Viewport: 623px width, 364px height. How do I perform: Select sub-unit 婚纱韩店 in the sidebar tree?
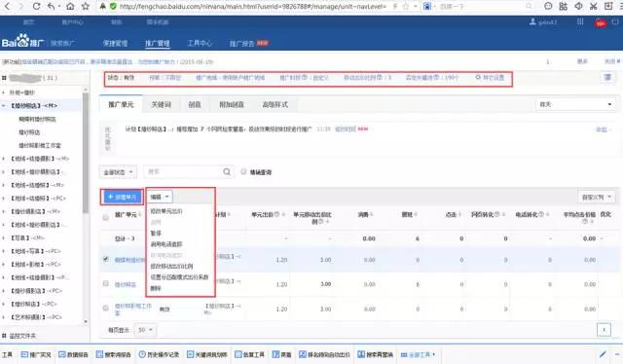(29, 132)
